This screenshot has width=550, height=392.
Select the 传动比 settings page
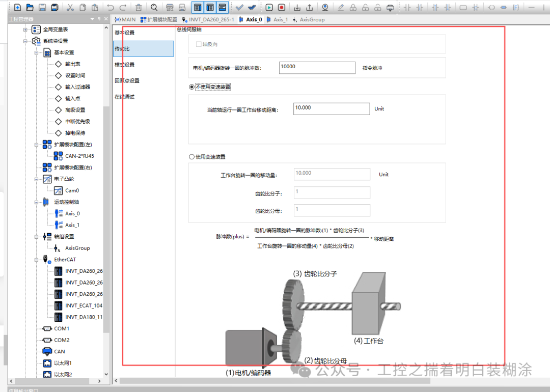coord(144,49)
